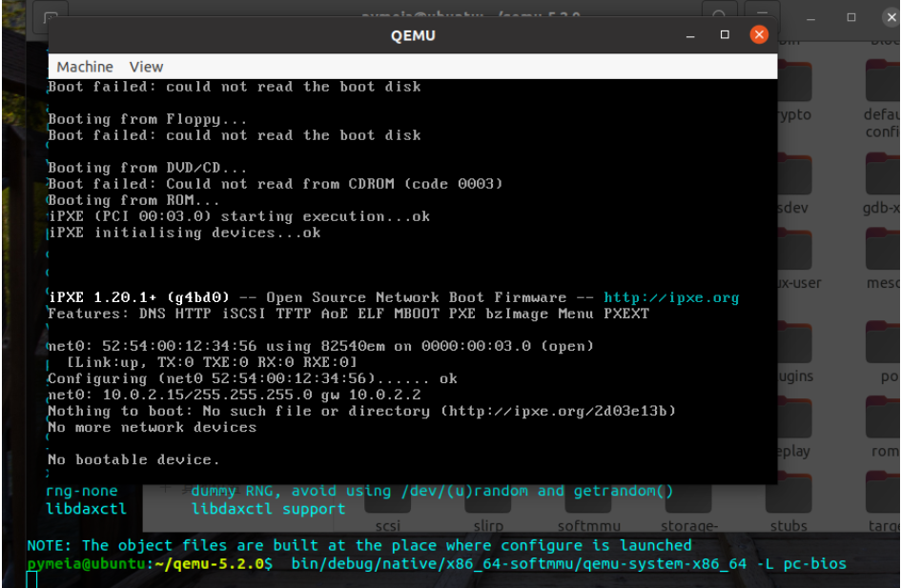This screenshot has width=901, height=588.
Task: Click "iPXE (PCI 00:03.0) starting execution" line
Action: (x=239, y=216)
